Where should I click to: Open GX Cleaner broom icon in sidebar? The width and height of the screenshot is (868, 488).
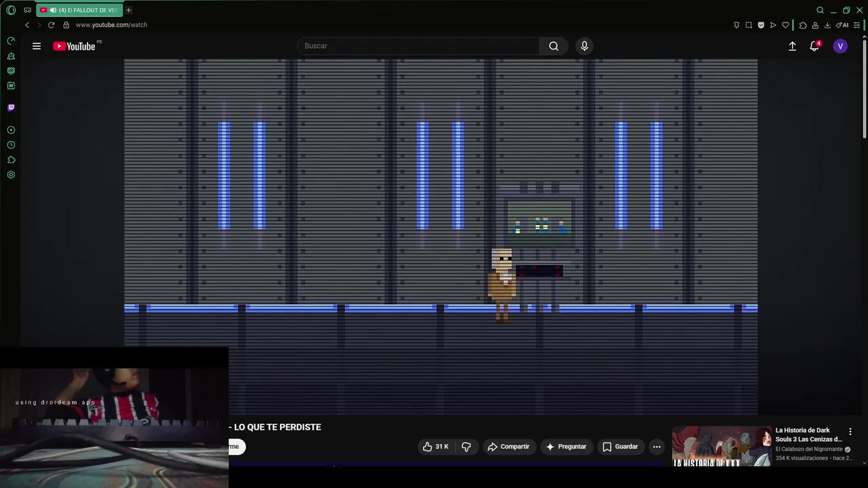[x=11, y=56]
